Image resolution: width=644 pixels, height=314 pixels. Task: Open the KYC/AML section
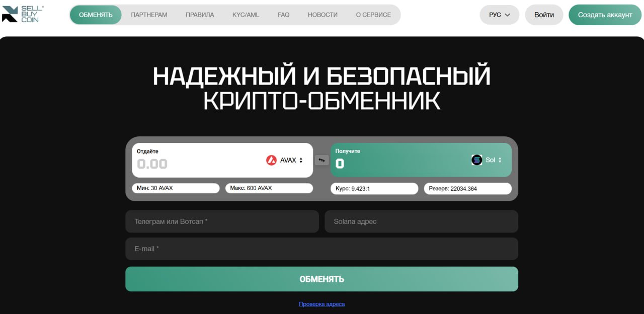(246, 15)
